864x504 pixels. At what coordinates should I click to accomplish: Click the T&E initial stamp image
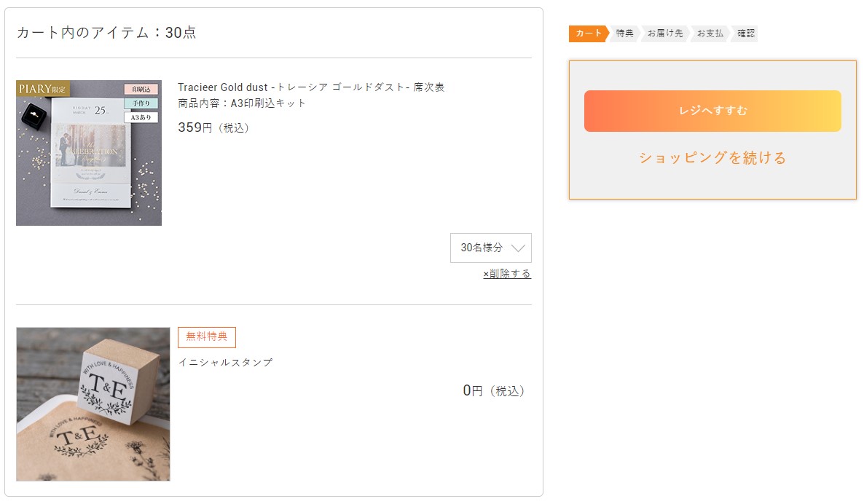93,404
